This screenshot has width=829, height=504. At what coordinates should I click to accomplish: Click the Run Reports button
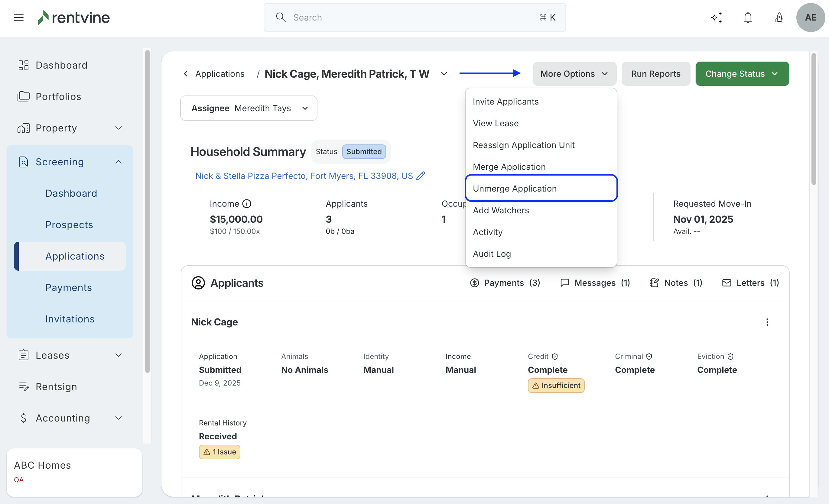pyautogui.click(x=655, y=74)
